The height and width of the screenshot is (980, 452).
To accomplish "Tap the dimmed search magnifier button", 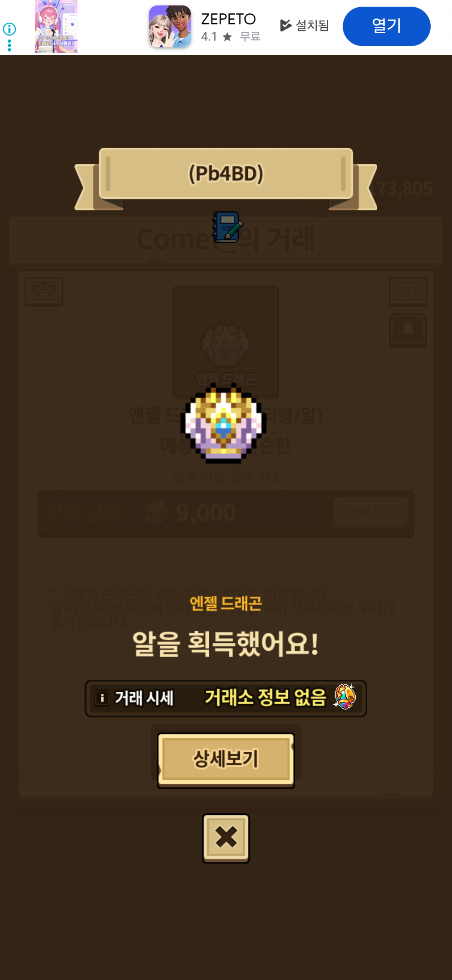I will 408,292.
